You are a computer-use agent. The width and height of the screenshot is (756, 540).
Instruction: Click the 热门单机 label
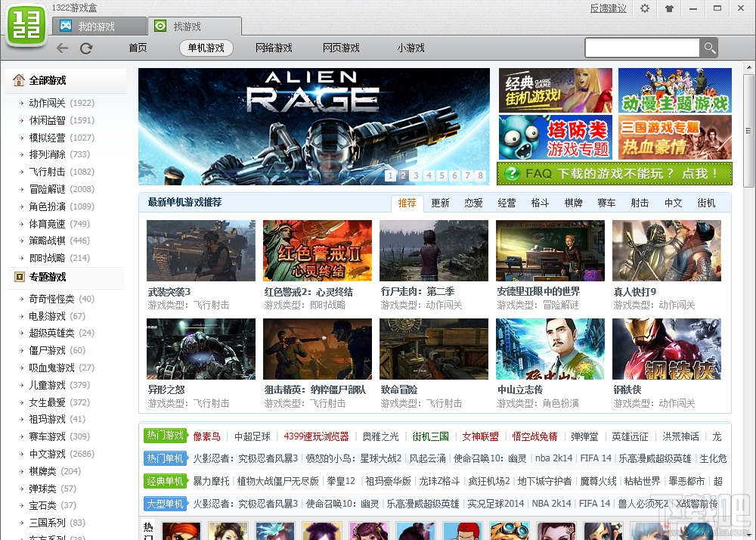point(165,458)
